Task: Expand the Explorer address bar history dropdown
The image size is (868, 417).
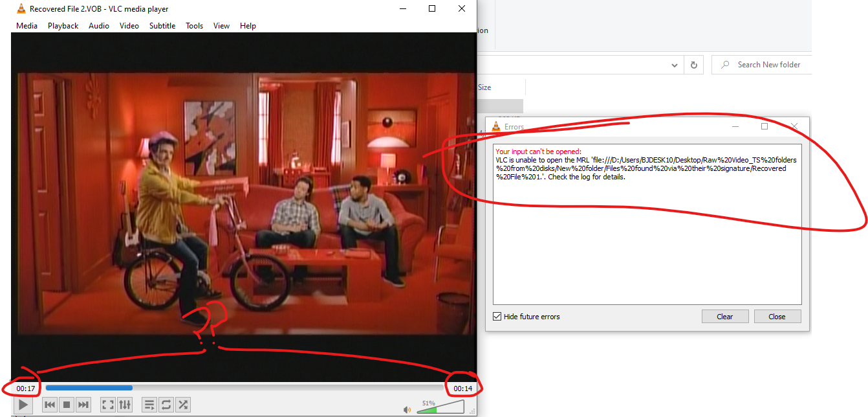Action: click(x=675, y=65)
